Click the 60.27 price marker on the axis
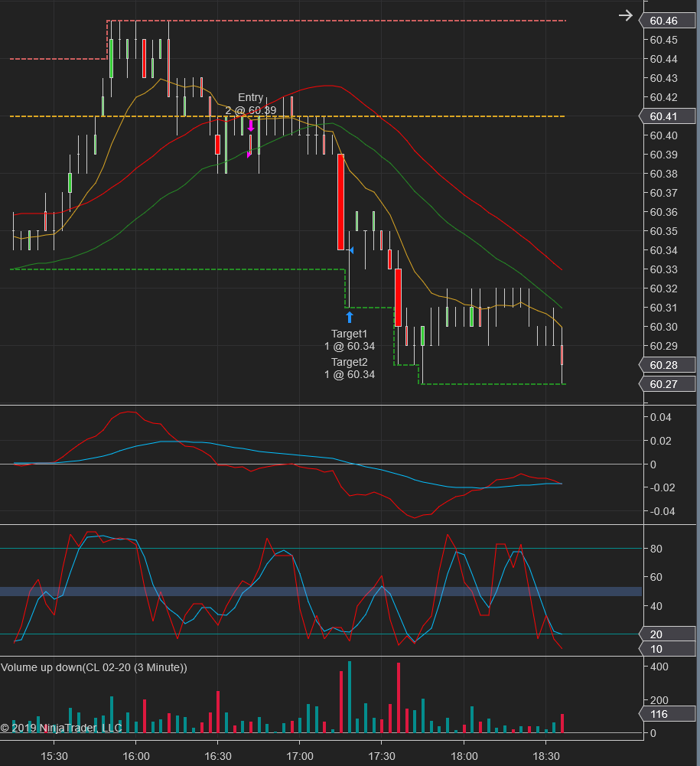 click(x=667, y=384)
